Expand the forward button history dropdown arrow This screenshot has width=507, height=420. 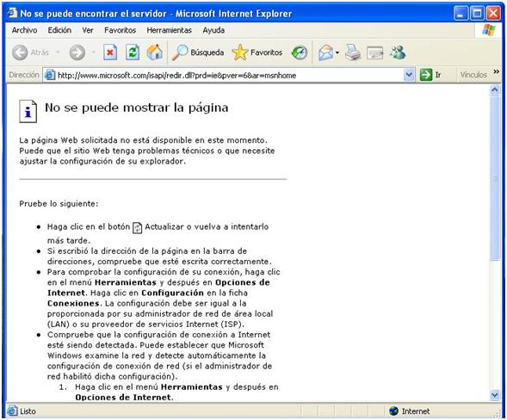pyautogui.click(x=94, y=52)
